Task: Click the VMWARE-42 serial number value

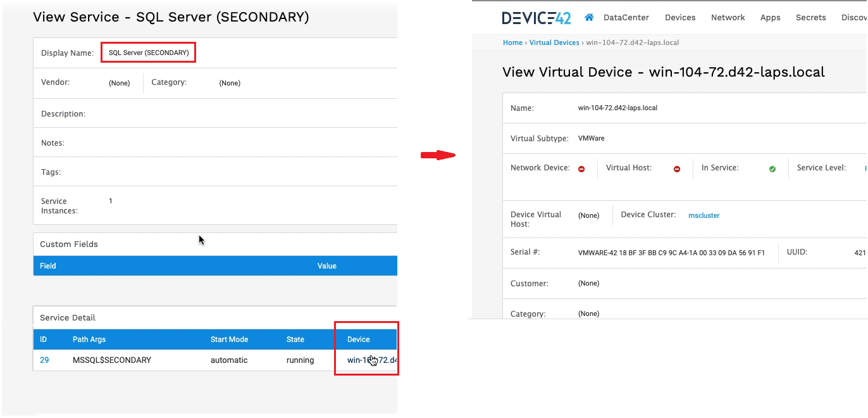Action: tap(671, 253)
